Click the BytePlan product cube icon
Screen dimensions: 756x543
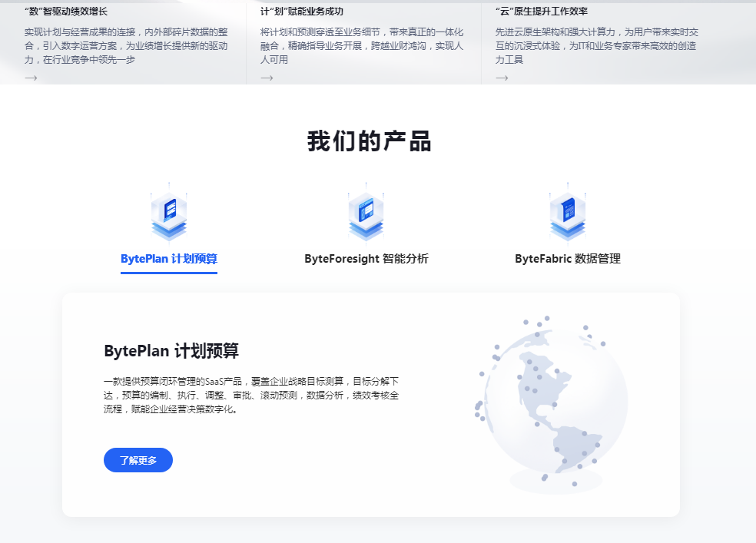tap(169, 213)
